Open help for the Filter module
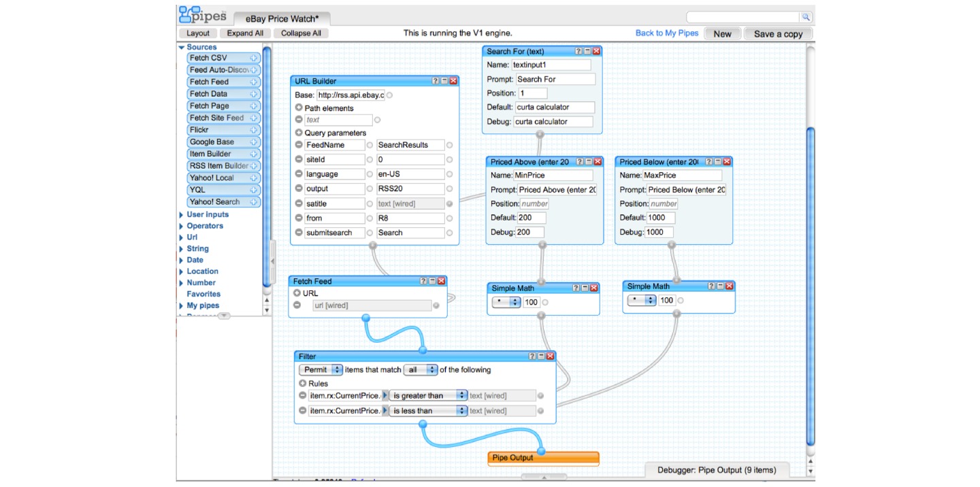 point(532,356)
